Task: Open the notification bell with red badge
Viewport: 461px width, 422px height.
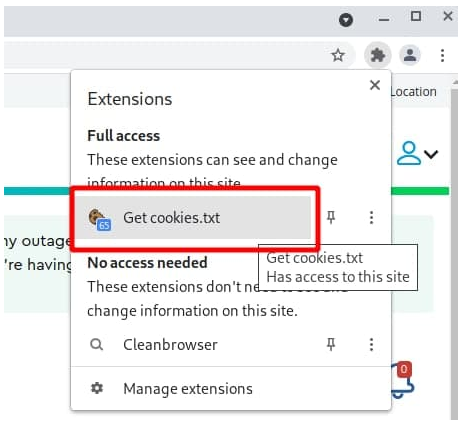Action: pos(402,381)
